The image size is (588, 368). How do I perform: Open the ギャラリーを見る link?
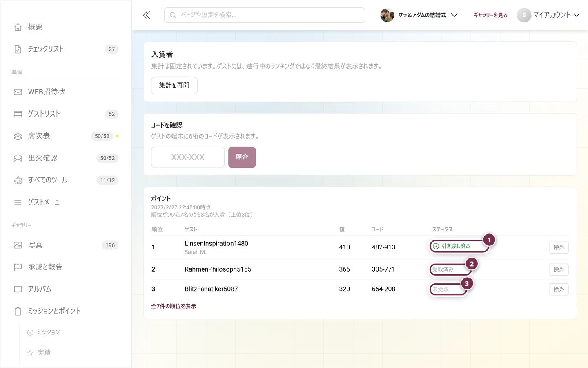[490, 15]
